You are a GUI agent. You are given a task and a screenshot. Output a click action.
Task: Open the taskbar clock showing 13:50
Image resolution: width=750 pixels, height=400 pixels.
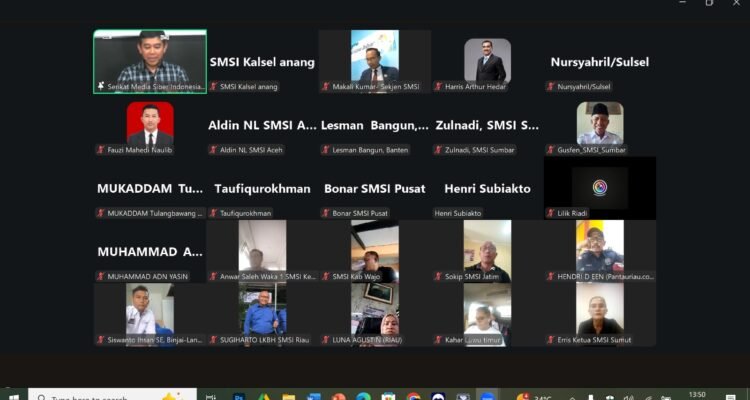[697, 395]
